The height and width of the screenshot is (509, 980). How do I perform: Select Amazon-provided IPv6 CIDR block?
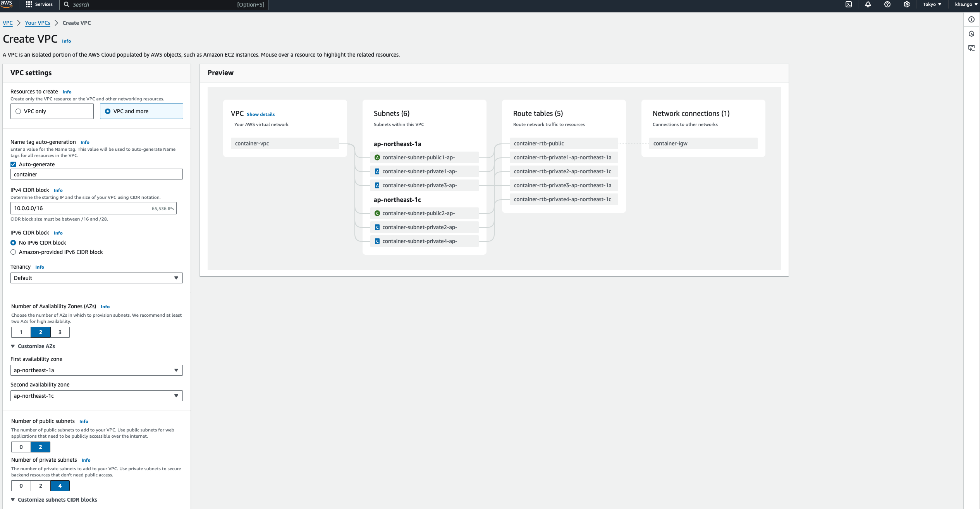(13, 252)
